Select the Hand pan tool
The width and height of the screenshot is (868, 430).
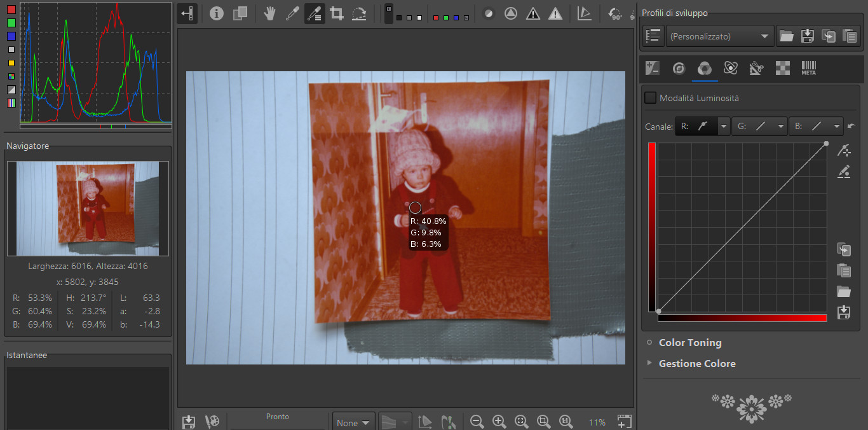tap(269, 13)
